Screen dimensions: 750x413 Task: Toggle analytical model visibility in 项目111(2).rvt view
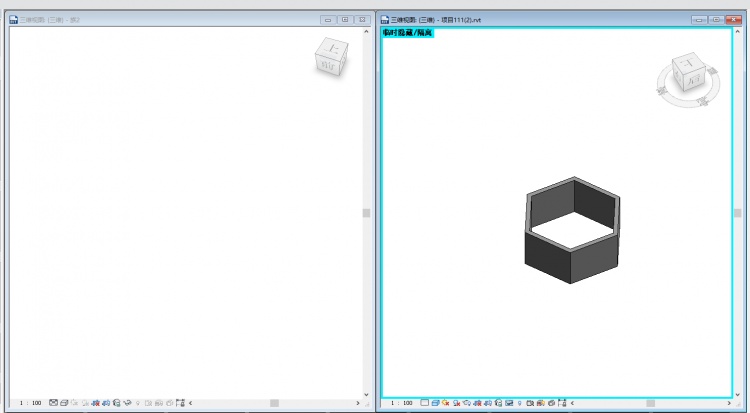click(540, 403)
